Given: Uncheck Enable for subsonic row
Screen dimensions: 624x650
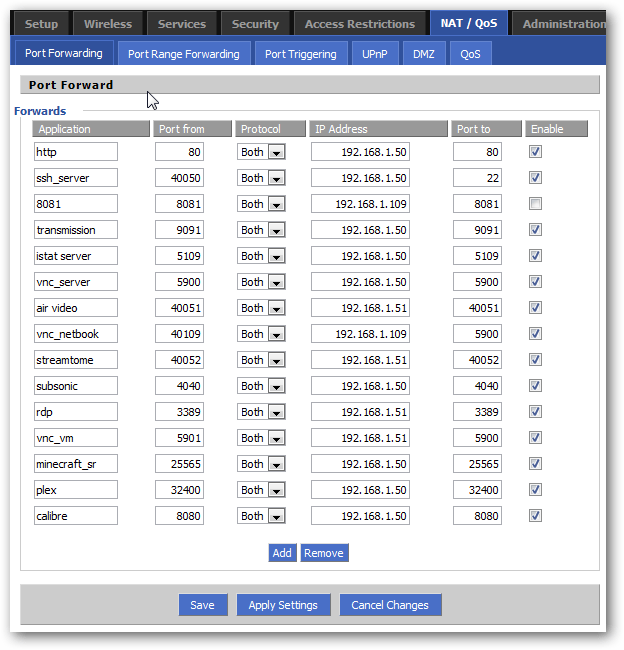Looking at the screenshot, I should point(535,386).
